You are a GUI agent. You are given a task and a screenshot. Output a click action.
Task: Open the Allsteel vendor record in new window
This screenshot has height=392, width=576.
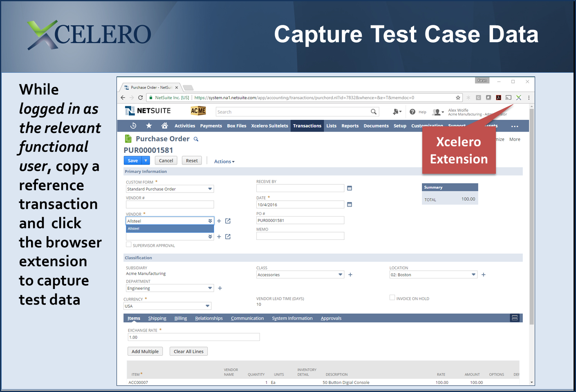(x=228, y=221)
